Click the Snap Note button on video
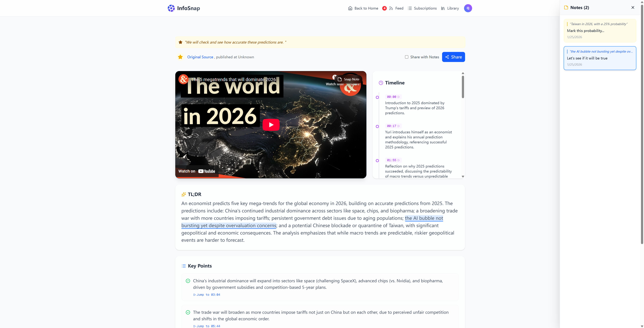This screenshot has height=328, width=644. point(348,79)
